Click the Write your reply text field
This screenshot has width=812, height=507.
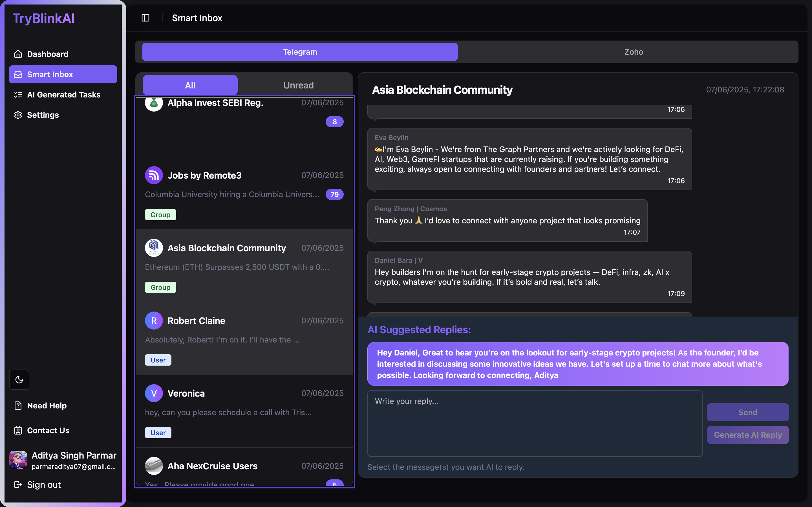coord(535,423)
